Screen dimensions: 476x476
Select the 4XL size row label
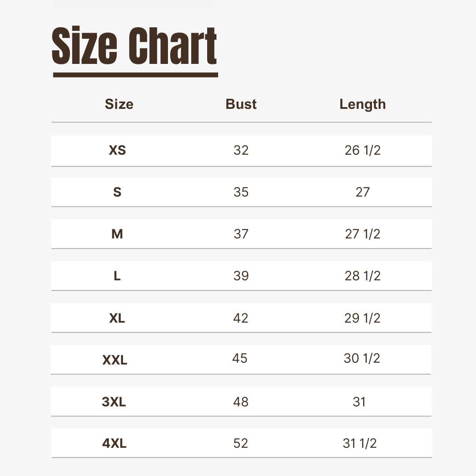pos(115,443)
